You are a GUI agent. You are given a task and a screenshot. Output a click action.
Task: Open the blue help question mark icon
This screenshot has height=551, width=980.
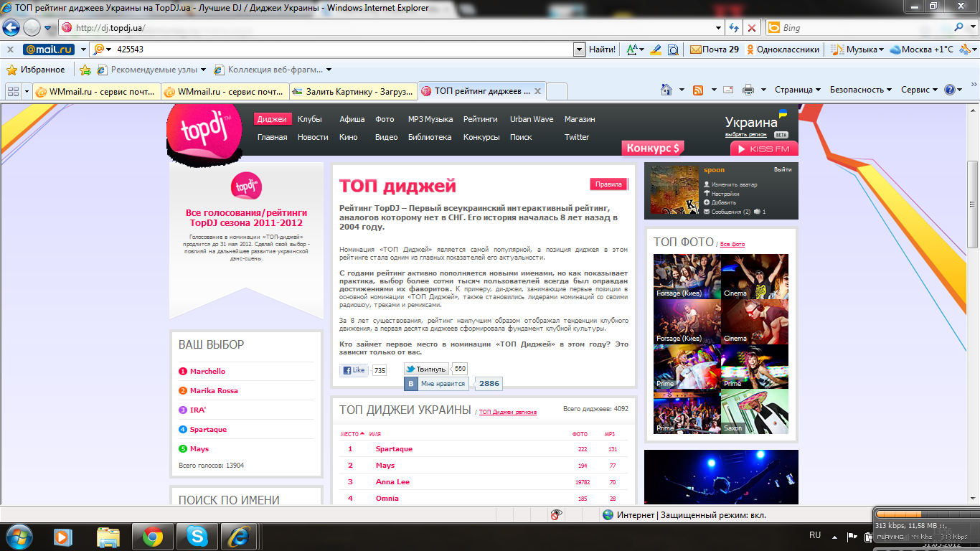click(x=950, y=90)
